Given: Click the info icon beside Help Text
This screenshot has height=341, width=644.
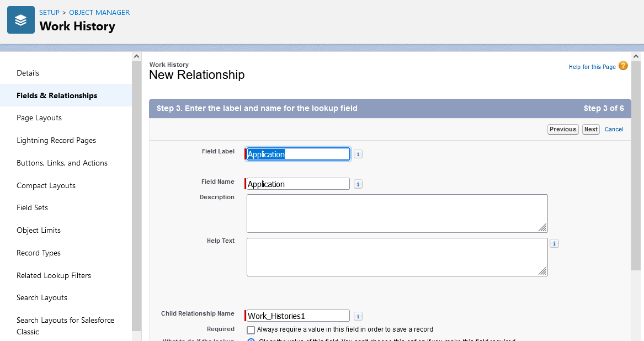Looking at the screenshot, I should pos(554,243).
